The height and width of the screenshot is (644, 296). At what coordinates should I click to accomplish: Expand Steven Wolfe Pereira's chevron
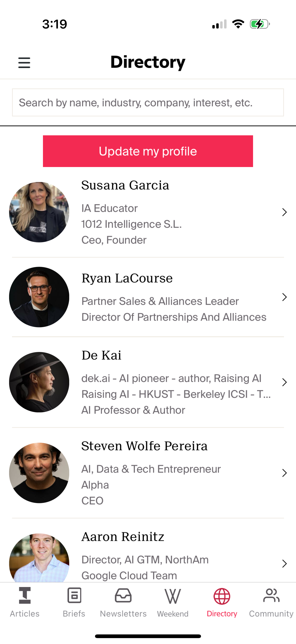click(284, 473)
